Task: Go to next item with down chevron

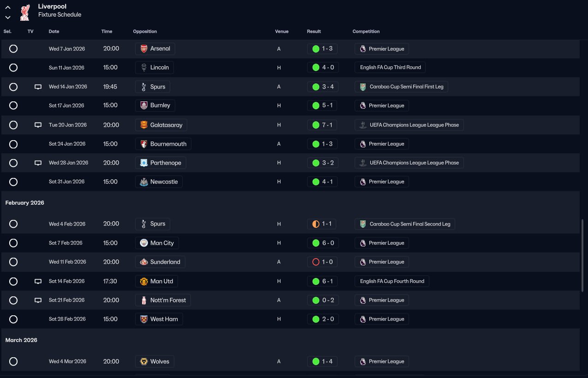Action: tap(8, 18)
